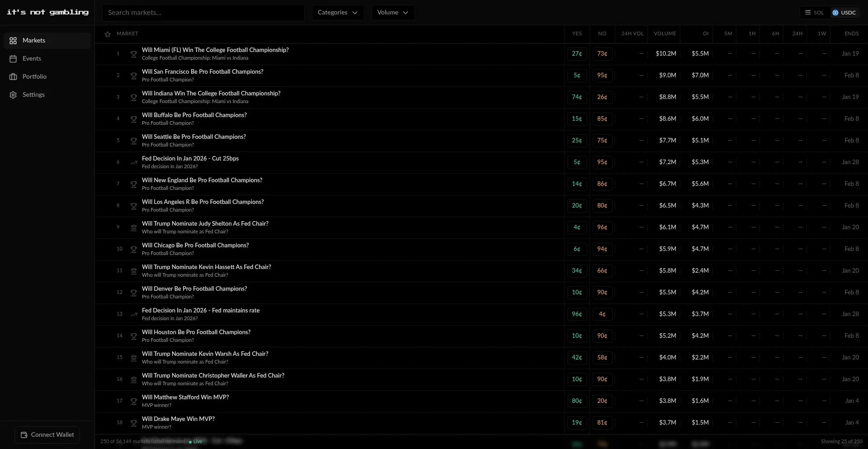Image resolution: width=868 pixels, height=449 pixels.
Task: Click the Events calendar icon in sidebar
Action: 13,59
